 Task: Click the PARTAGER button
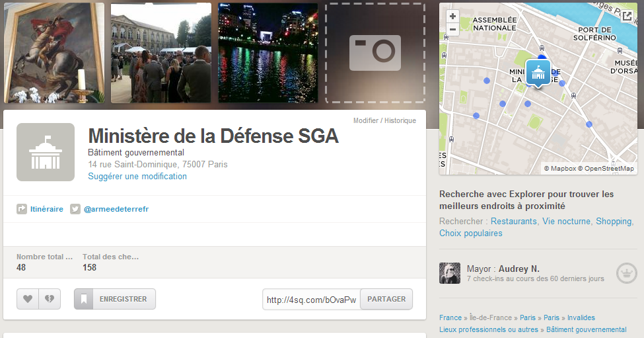(386, 299)
